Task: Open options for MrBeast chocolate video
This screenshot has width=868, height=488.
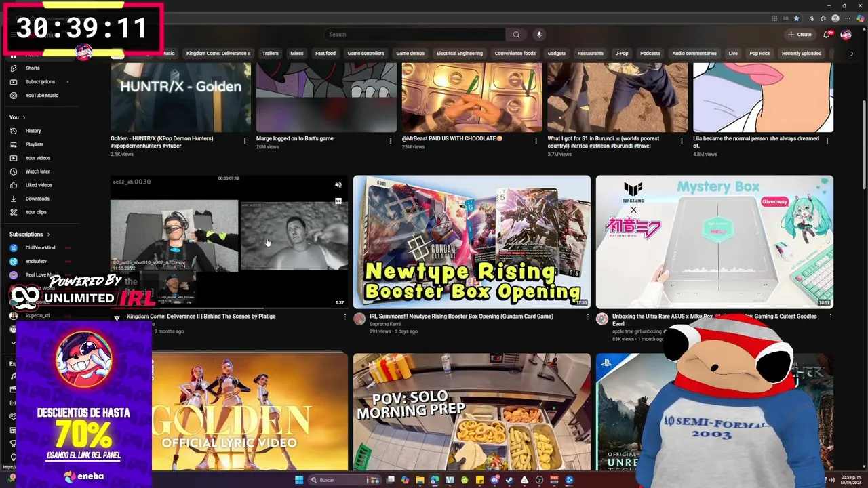Action: click(x=536, y=141)
